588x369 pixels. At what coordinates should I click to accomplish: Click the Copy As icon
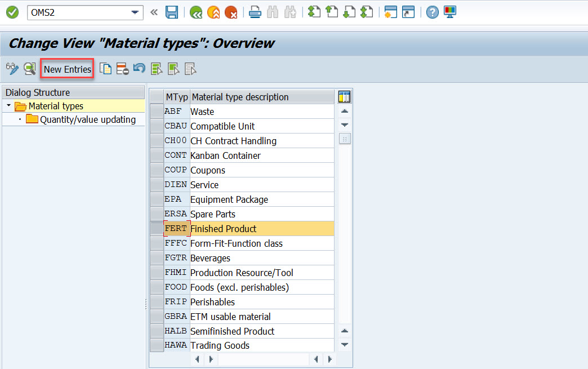pos(105,68)
